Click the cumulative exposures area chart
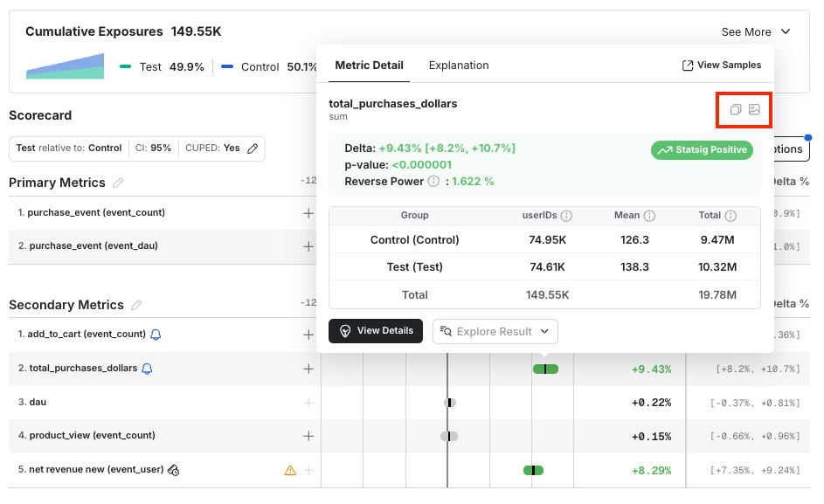824x504 pixels. (66, 66)
